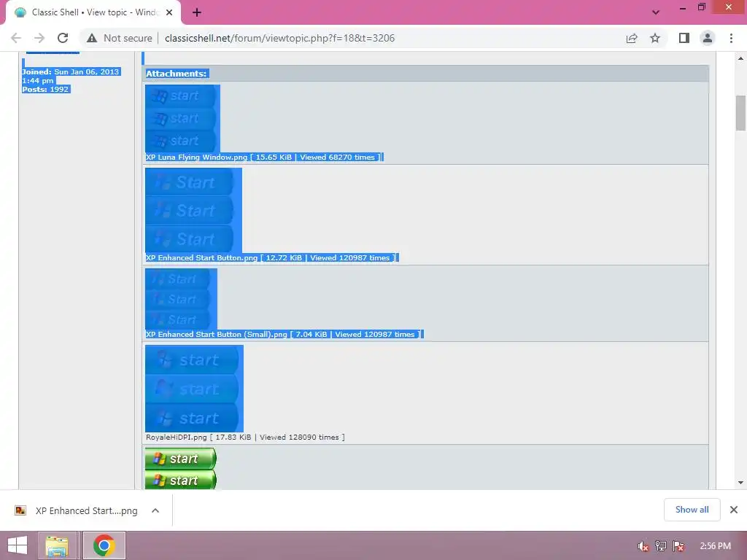The height and width of the screenshot is (560, 747).
Task: Click the Attachments: header
Action: click(177, 74)
